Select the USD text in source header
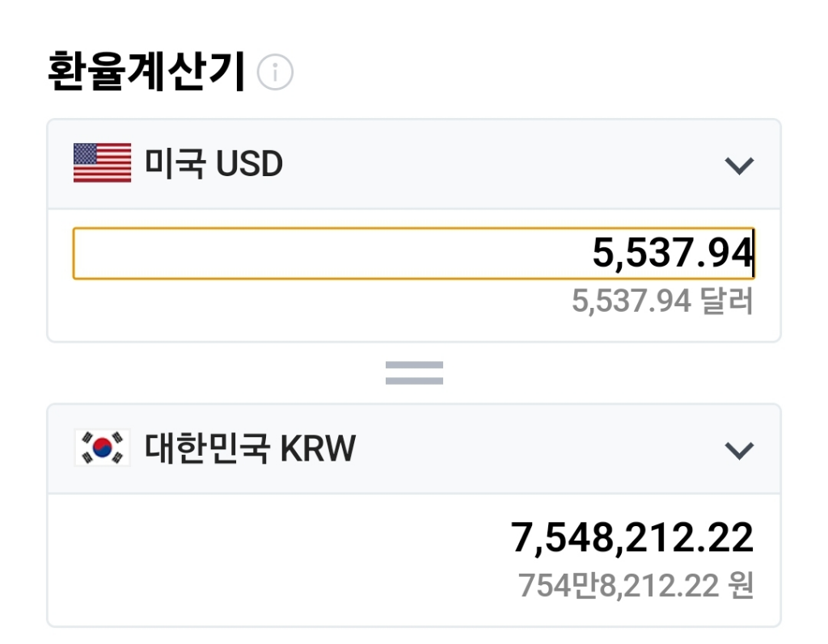 [x=248, y=164]
